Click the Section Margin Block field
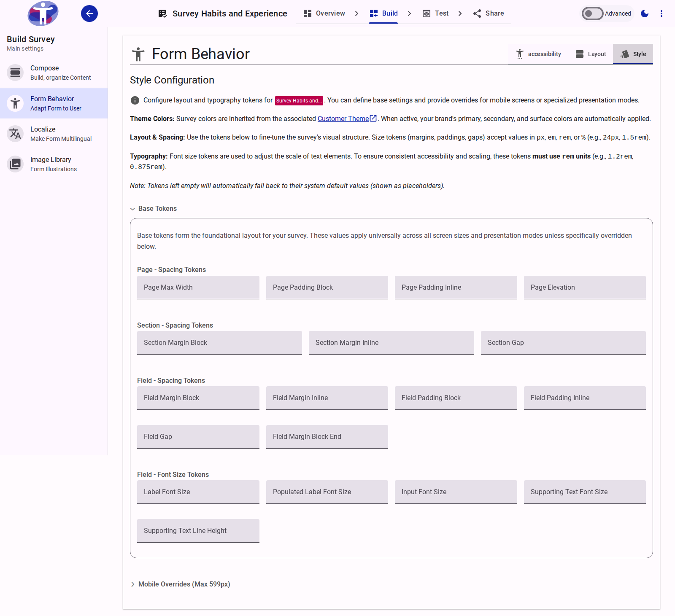 pyautogui.click(x=219, y=343)
